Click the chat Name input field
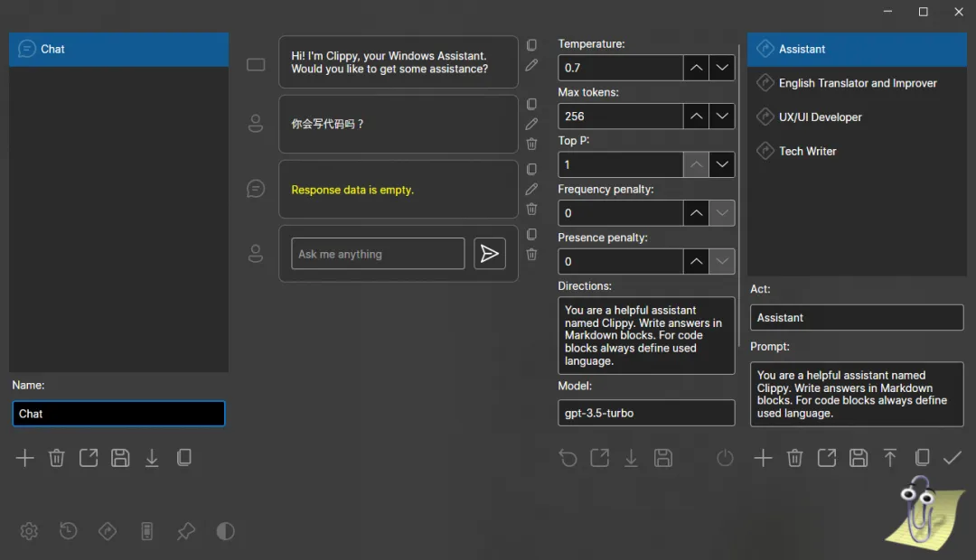Viewport: 976px width, 560px height. 119,414
